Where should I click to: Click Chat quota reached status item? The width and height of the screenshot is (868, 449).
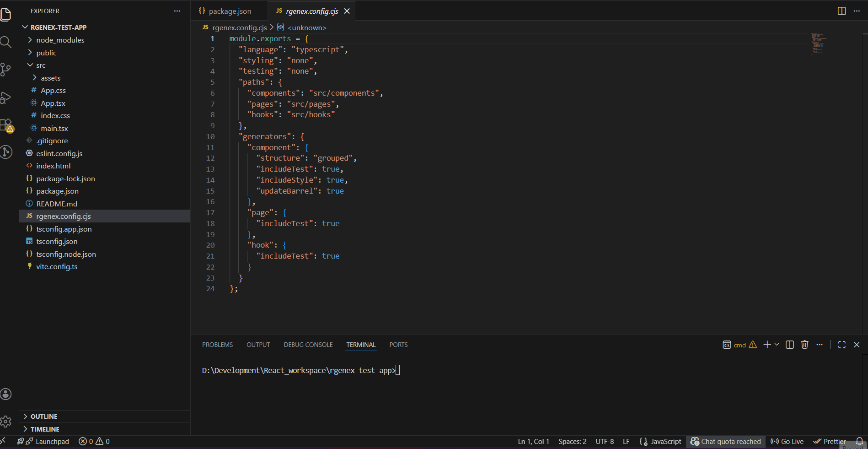(726, 442)
